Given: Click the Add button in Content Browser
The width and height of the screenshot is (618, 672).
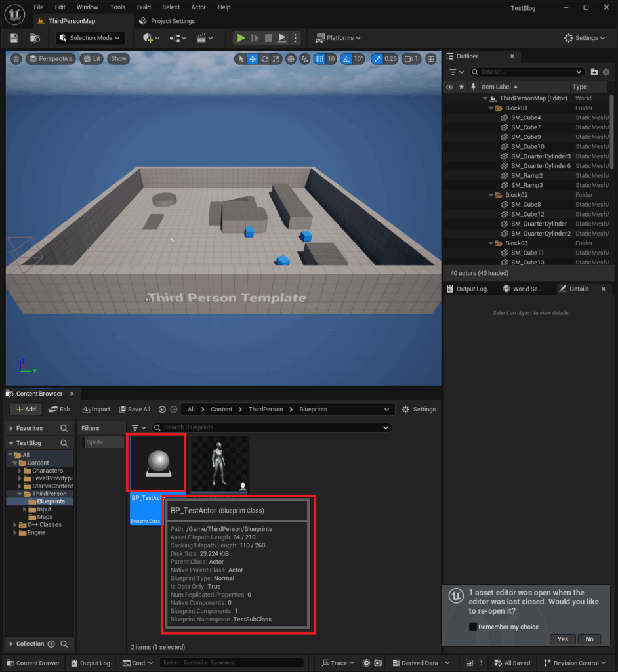Looking at the screenshot, I should [x=26, y=409].
